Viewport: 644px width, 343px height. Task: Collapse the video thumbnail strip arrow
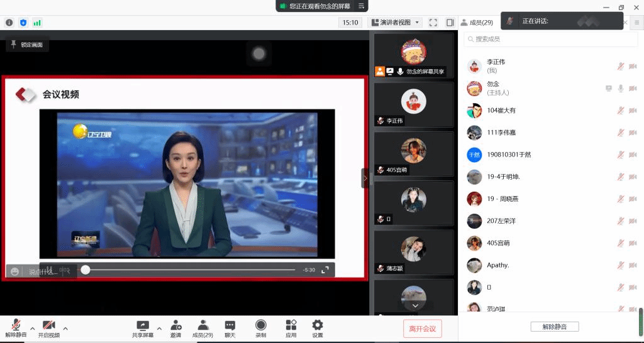(365, 178)
